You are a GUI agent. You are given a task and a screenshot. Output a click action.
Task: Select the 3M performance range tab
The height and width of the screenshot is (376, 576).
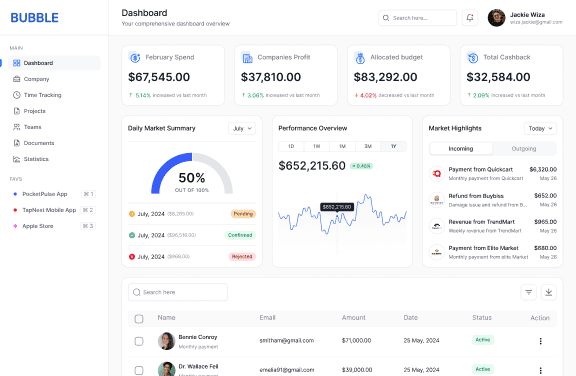pyautogui.click(x=368, y=146)
